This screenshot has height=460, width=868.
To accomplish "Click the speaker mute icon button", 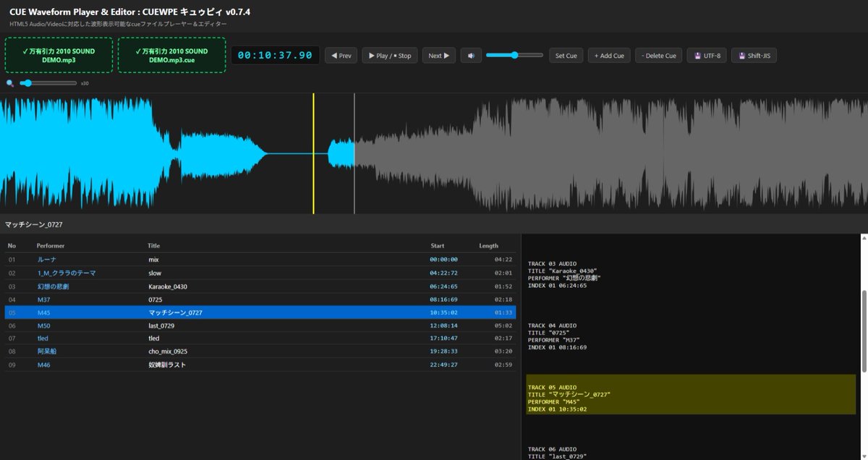I will [470, 56].
